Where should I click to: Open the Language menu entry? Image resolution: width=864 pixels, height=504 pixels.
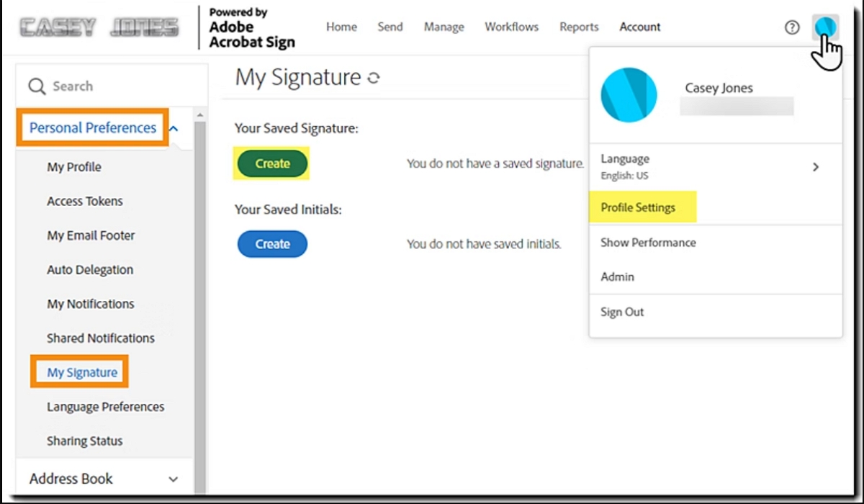(716, 166)
